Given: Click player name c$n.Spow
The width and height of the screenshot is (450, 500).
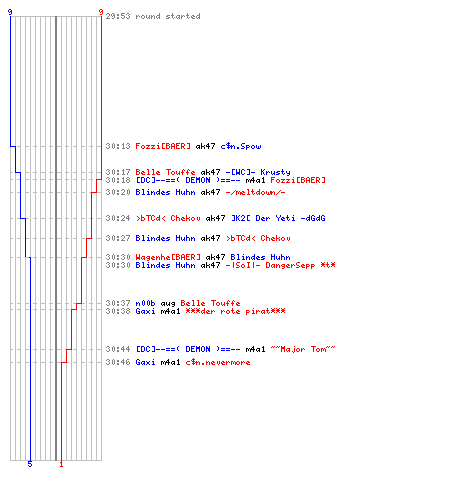Looking at the screenshot, I should pos(241,146).
